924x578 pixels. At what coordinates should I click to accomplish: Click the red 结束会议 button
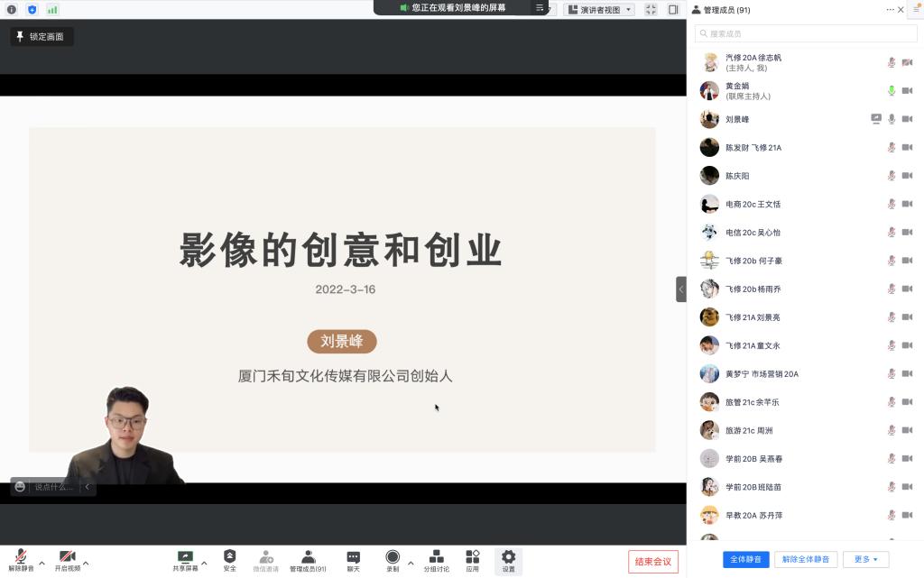pos(653,562)
